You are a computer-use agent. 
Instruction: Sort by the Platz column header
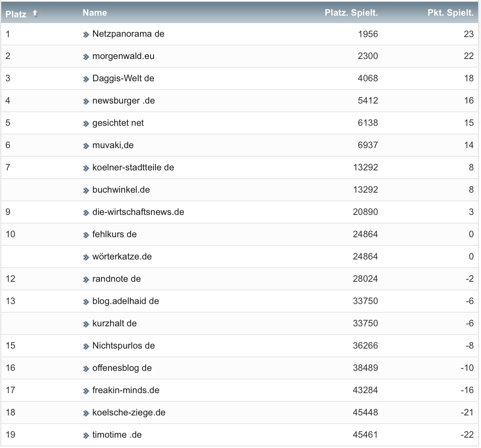[x=16, y=14]
